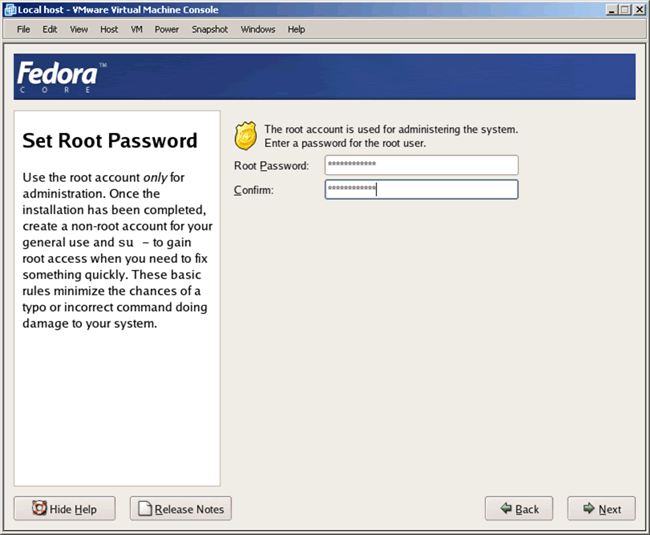Close the VMware console window
This screenshot has height=535, width=650.
pos(639,9)
